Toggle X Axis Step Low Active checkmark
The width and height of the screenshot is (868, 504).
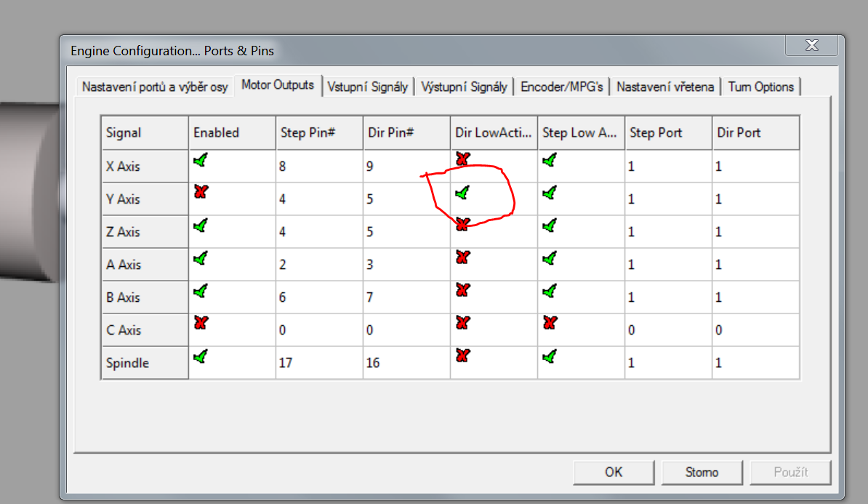point(549,160)
